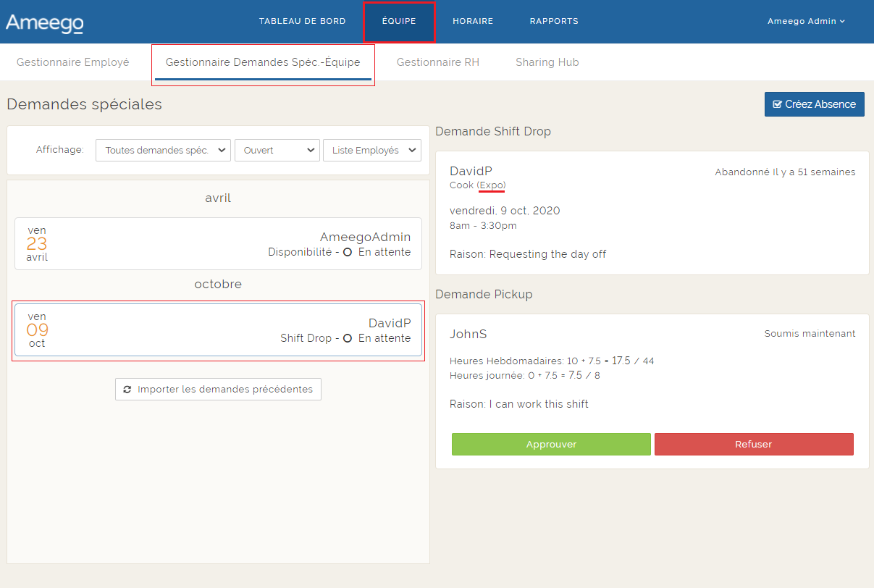This screenshot has height=588, width=874.
Task: Click the Ameego logo
Action: [44, 22]
